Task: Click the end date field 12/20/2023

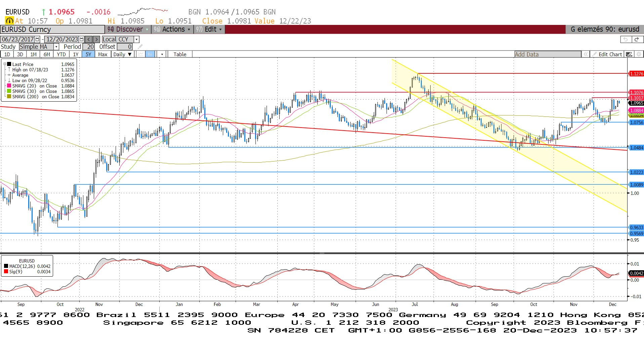Action: pyautogui.click(x=62, y=39)
